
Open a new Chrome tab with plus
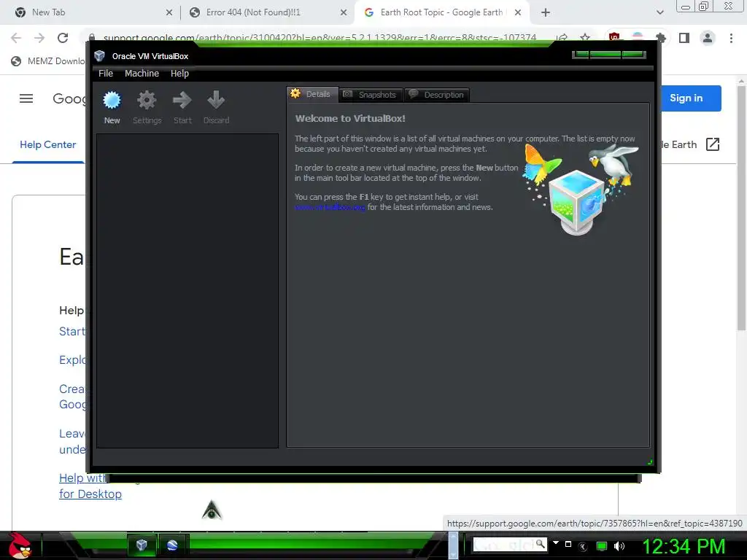click(x=546, y=13)
